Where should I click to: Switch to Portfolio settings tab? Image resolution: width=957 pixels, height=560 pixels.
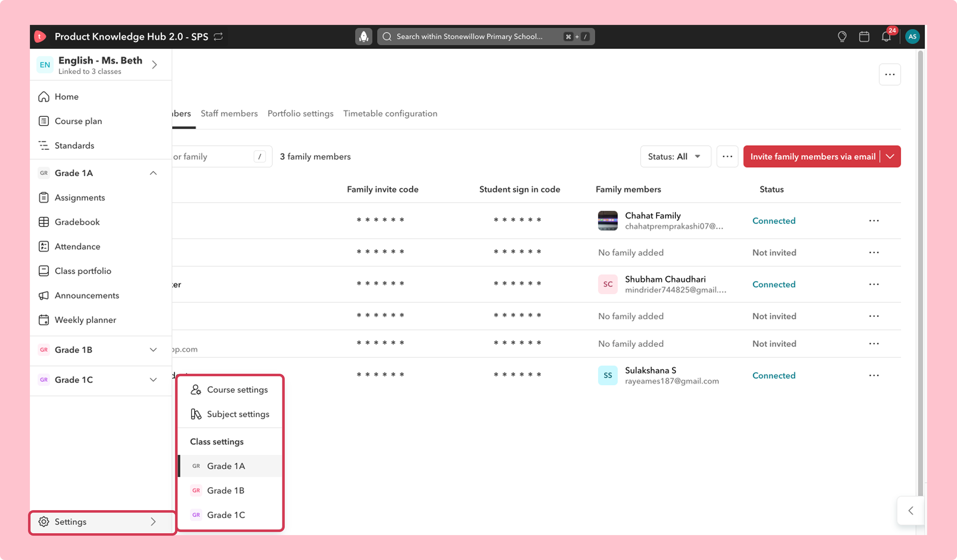pyautogui.click(x=300, y=114)
